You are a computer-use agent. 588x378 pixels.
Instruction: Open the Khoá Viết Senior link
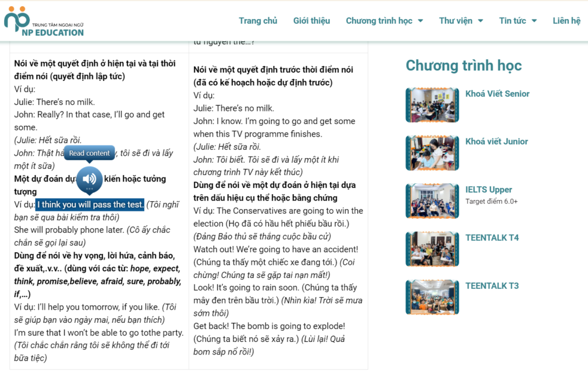click(x=497, y=94)
